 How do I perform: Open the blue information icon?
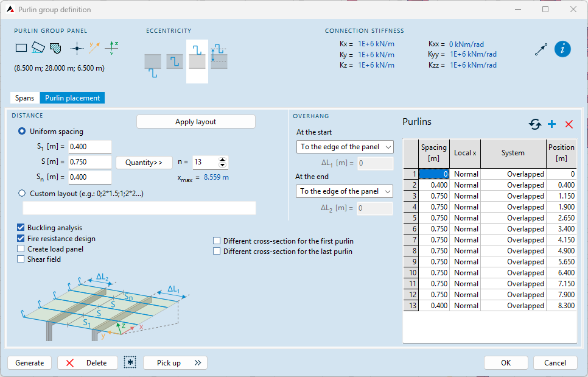(562, 49)
